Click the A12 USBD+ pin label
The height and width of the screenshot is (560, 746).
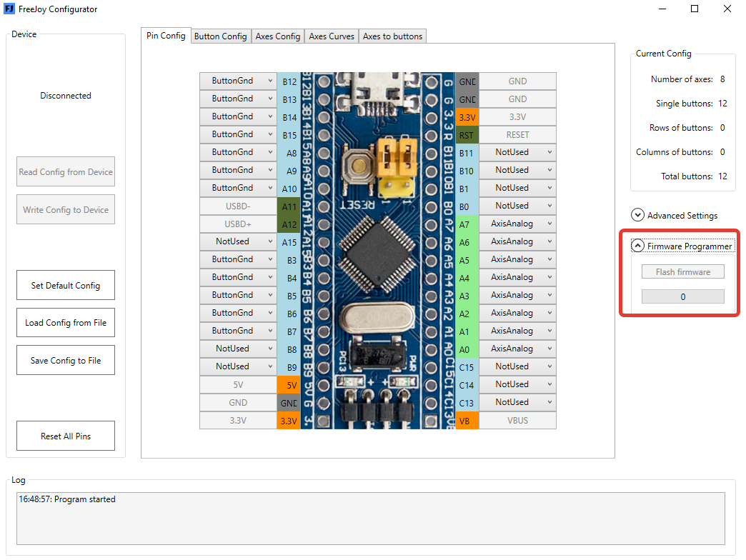tap(289, 224)
